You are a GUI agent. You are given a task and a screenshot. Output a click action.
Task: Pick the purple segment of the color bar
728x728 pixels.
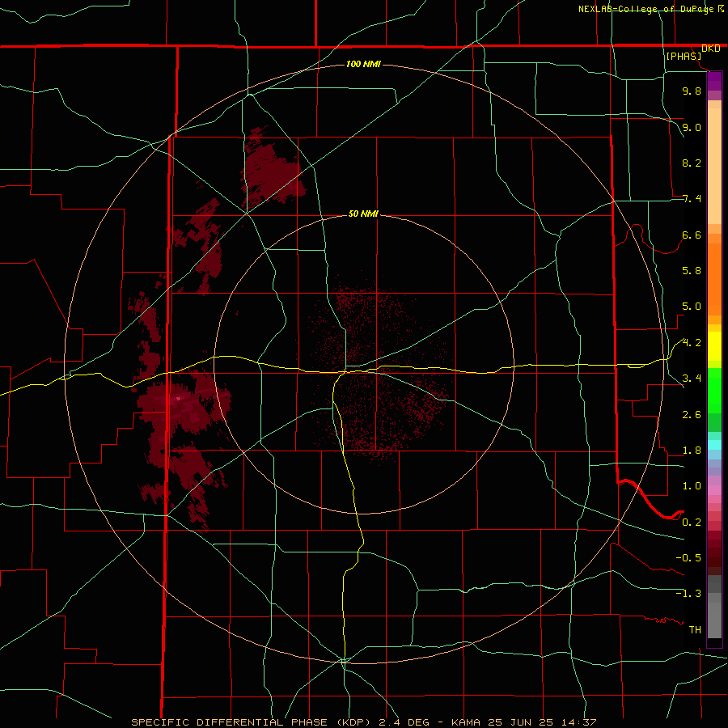point(714,81)
